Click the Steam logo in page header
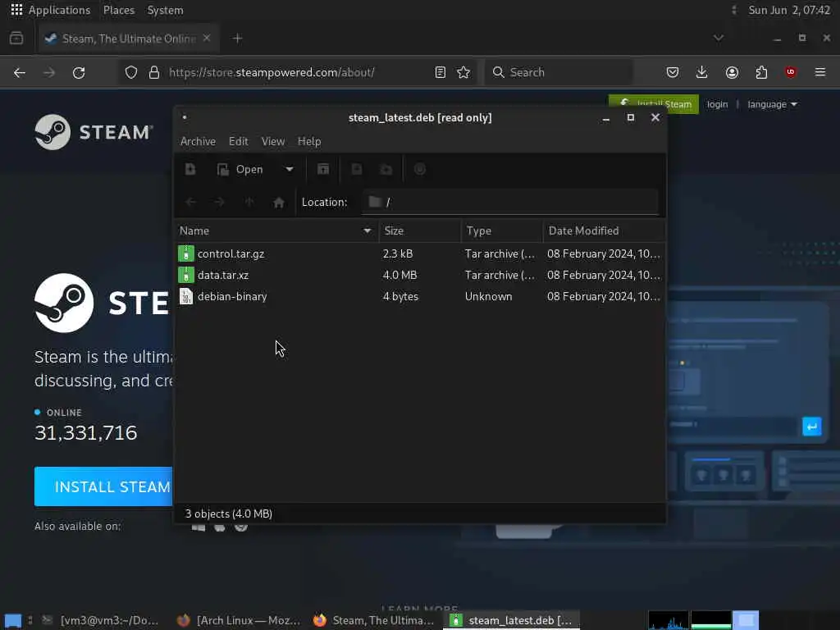Viewport: 840px width, 630px height. click(94, 132)
